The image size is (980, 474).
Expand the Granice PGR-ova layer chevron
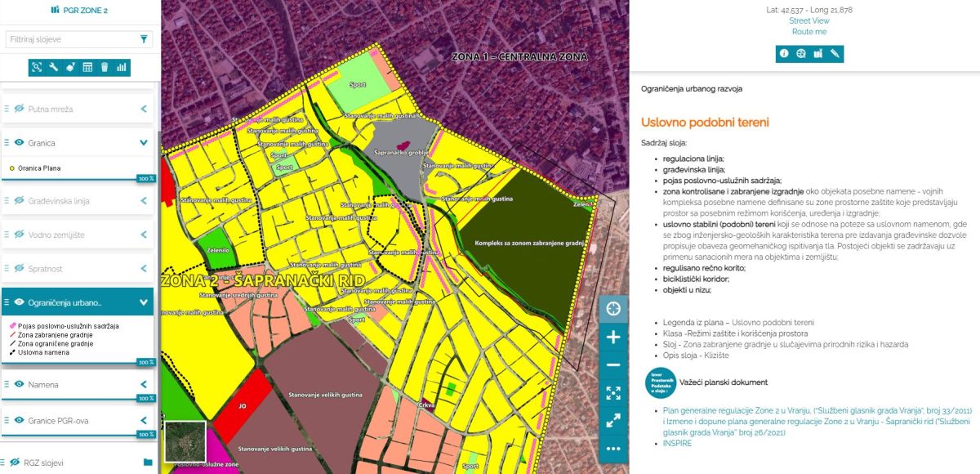144,421
